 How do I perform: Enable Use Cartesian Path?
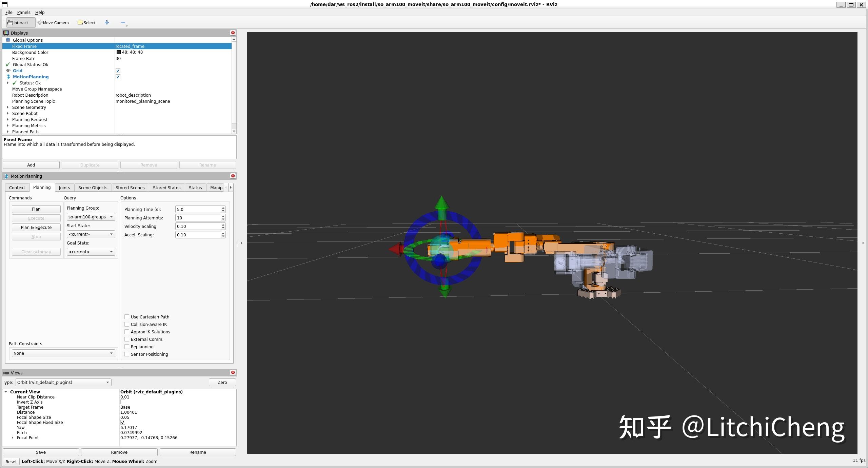tap(127, 317)
